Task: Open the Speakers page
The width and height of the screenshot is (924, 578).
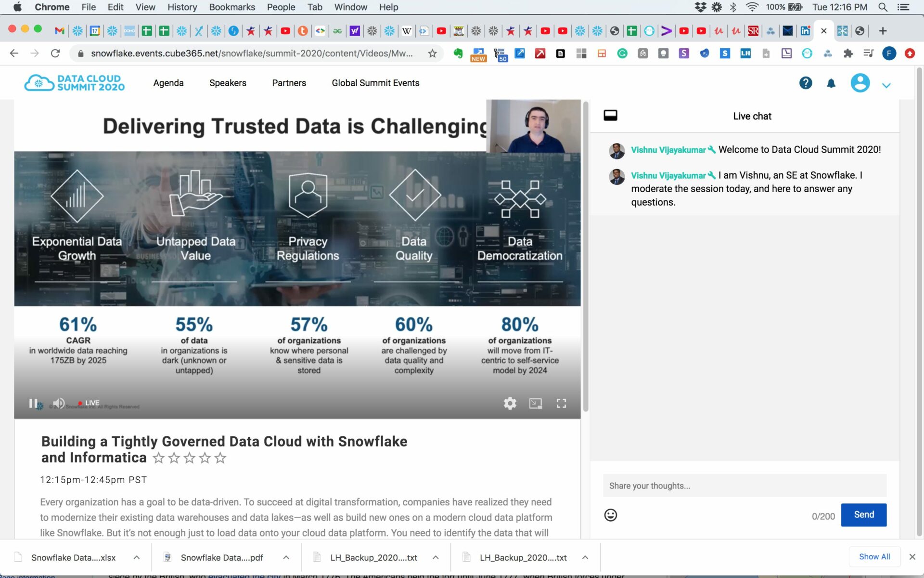Action: tap(228, 83)
